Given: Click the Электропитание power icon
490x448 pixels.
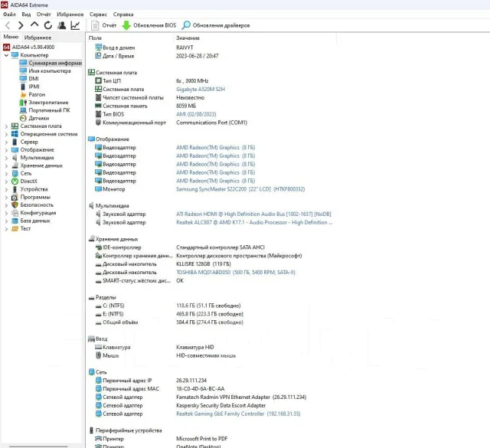Looking at the screenshot, I should coord(23,102).
